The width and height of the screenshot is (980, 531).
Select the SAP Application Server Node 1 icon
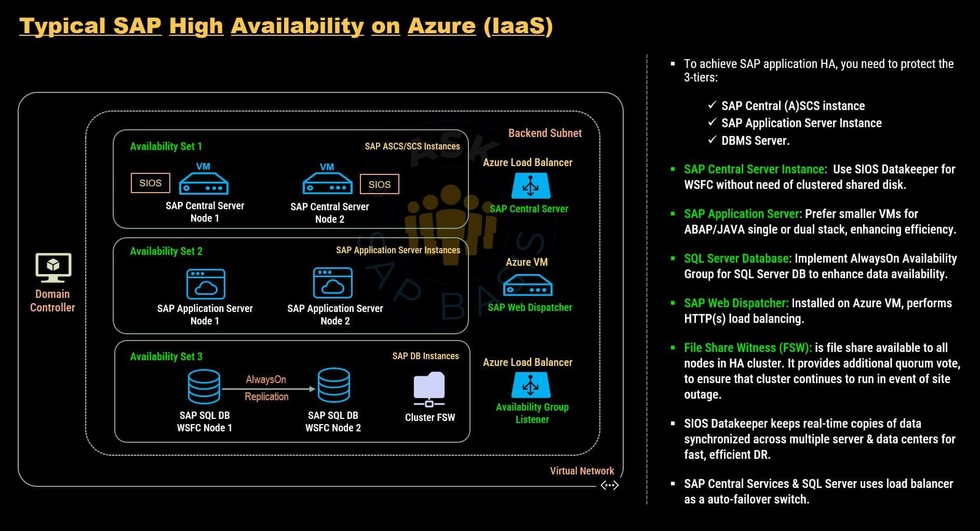(206, 284)
